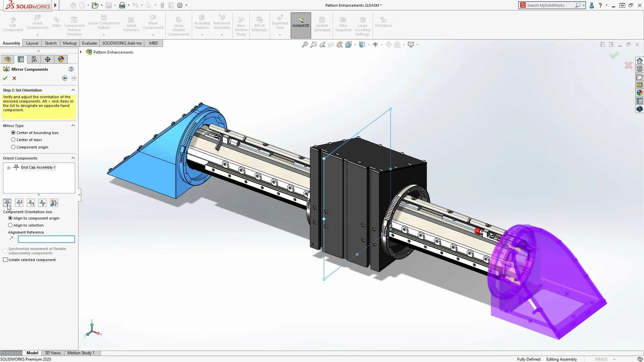This screenshot has height=362, width=644.
Task: Go back to previous step arrow
Action: click(64, 78)
